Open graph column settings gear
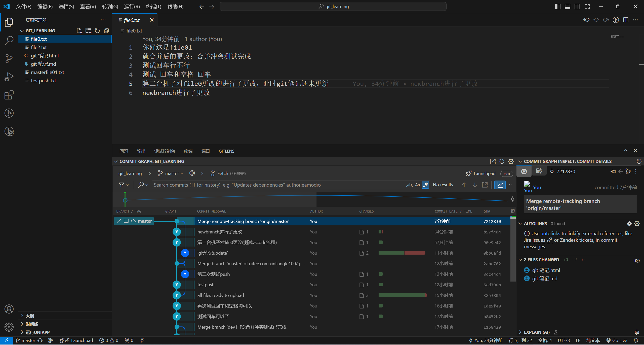The image size is (644, 345). pyautogui.click(x=513, y=211)
